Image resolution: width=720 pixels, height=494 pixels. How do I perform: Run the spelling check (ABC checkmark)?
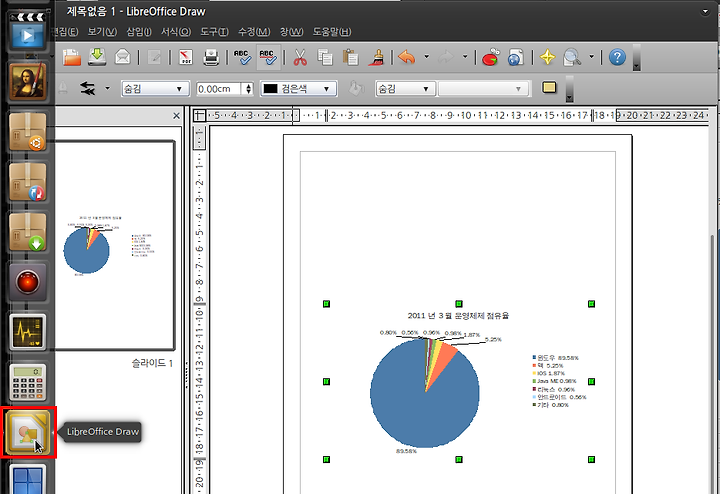point(242,57)
